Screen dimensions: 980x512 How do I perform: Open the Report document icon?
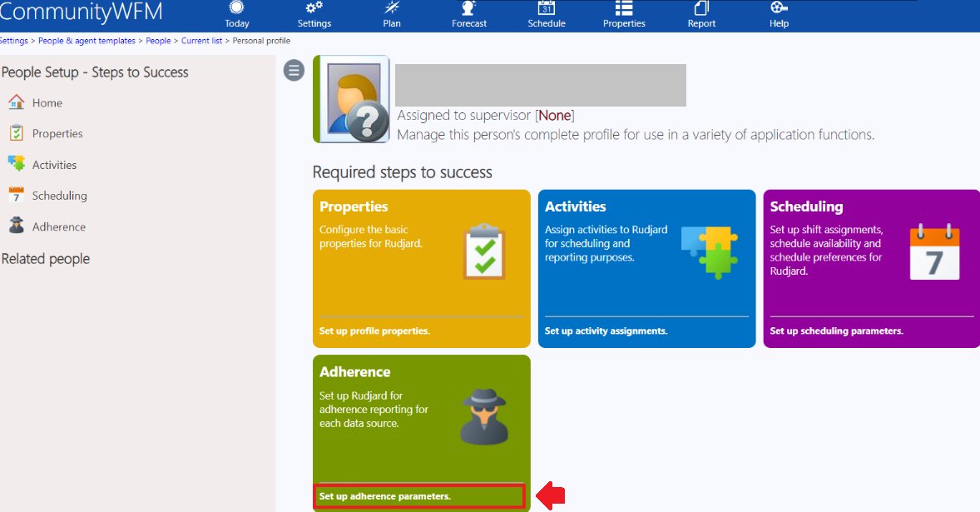point(701,7)
